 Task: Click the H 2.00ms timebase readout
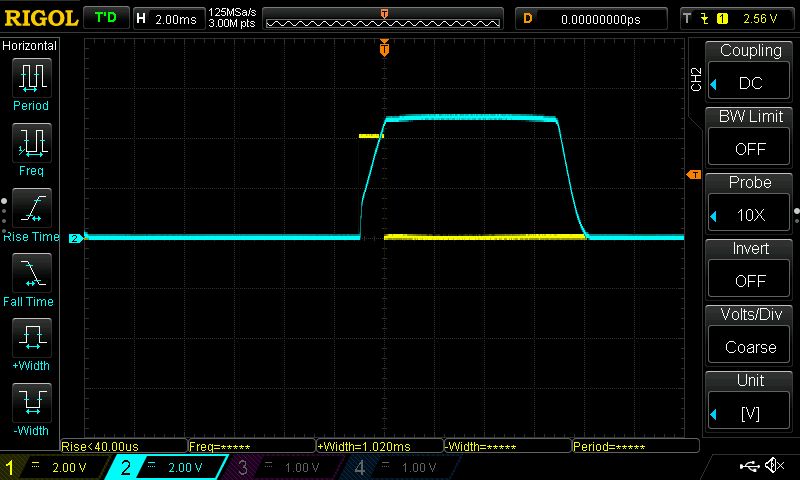point(168,19)
